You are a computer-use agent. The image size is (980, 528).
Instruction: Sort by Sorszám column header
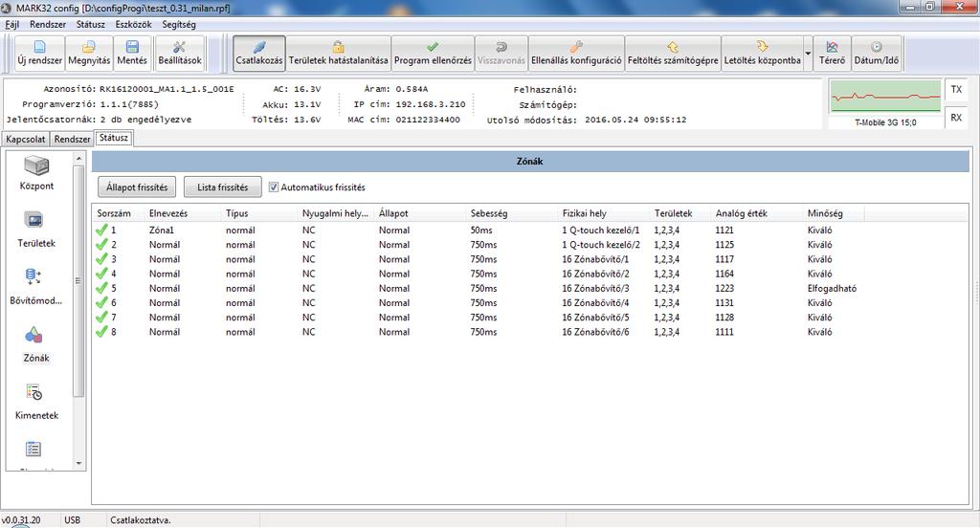(x=119, y=213)
